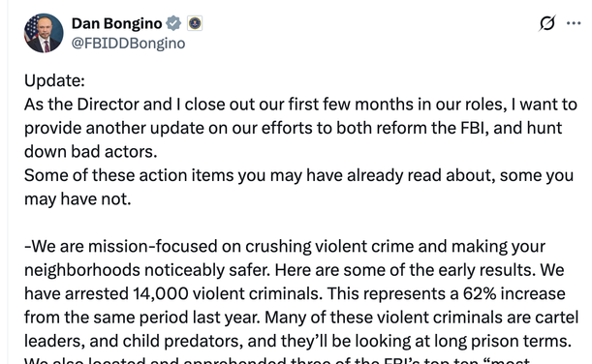Click the "may have not." line

click(78, 199)
